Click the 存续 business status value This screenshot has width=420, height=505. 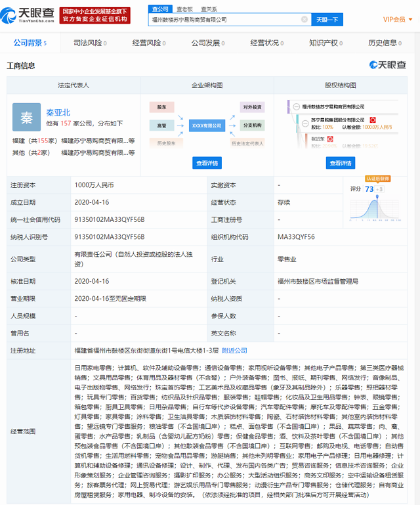click(x=284, y=202)
